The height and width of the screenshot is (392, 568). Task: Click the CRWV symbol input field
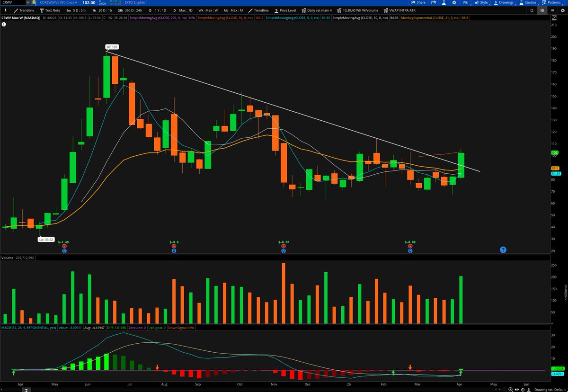pyautogui.click(x=13, y=2)
